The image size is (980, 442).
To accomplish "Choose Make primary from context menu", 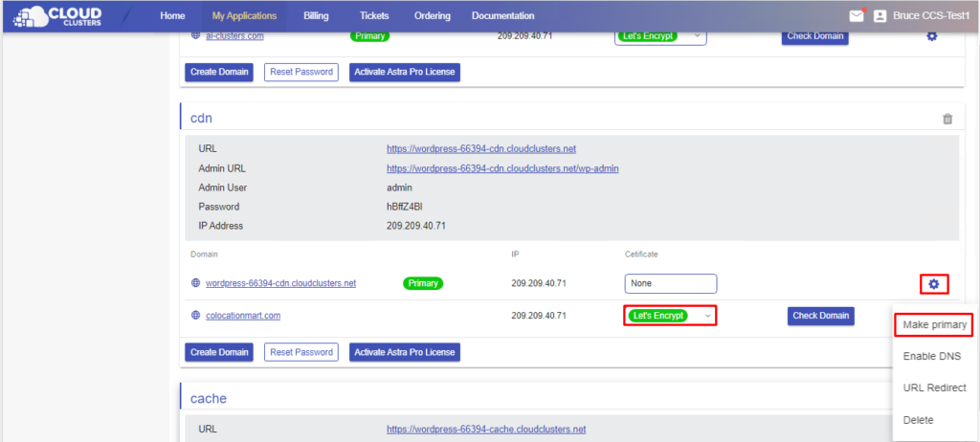I will 934,324.
